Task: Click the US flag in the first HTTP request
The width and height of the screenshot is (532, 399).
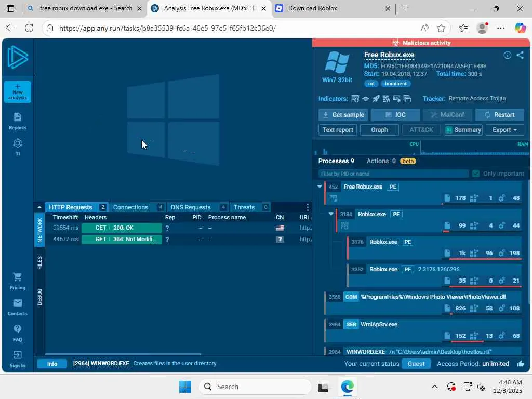Action: [x=280, y=228]
